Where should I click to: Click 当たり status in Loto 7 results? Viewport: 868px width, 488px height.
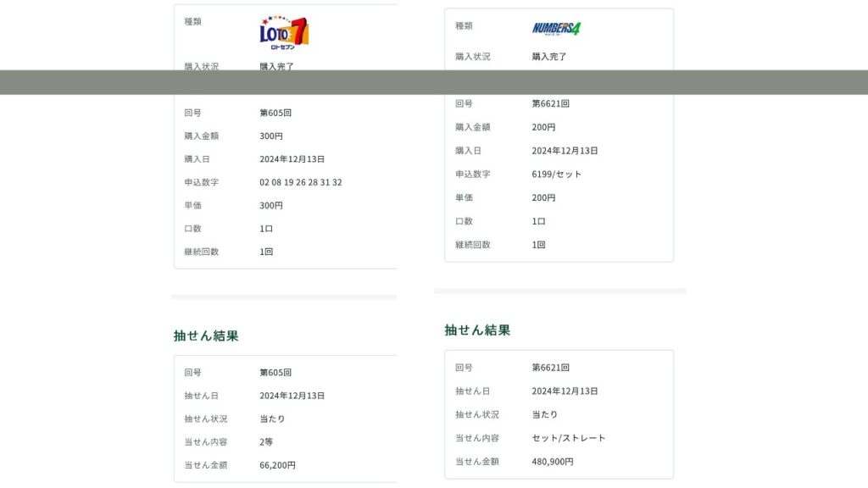pos(272,419)
